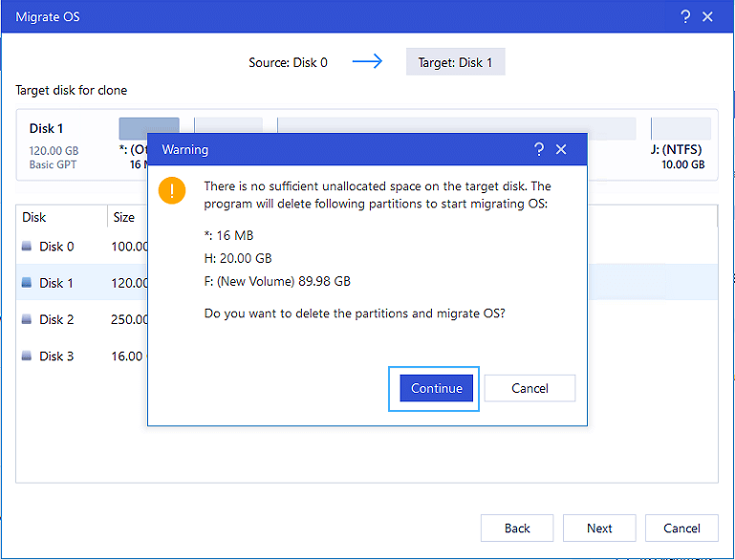Switch to the Target: Disk 1 tab
Image resolution: width=735 pixels, height=560 pixels.
(455, 62)
